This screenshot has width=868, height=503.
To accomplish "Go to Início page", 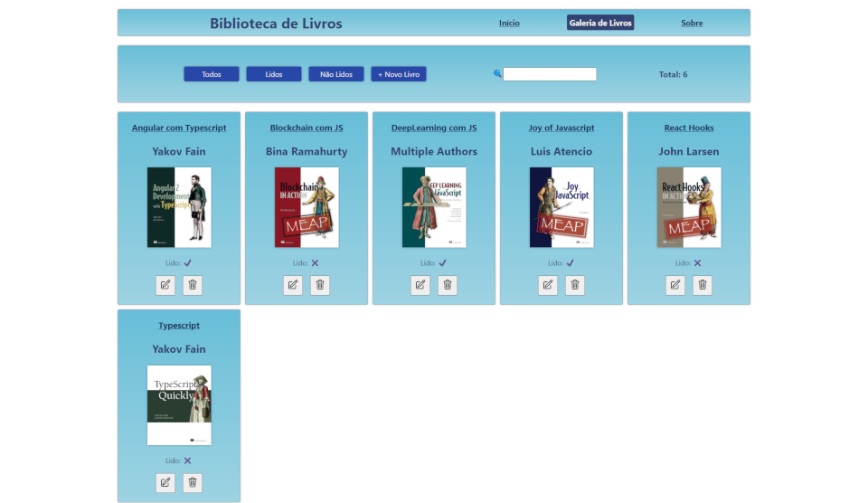I will coord(509,24).
